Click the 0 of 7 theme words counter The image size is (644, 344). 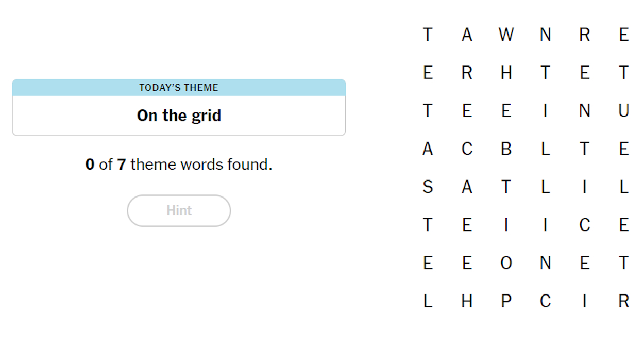pyautogui.click(x=179, y=164)
